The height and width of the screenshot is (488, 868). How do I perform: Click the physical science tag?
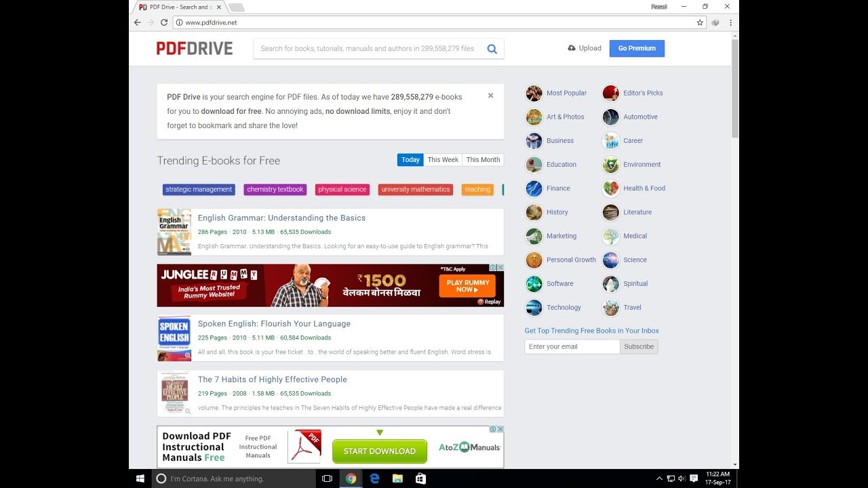pos(342,190)
